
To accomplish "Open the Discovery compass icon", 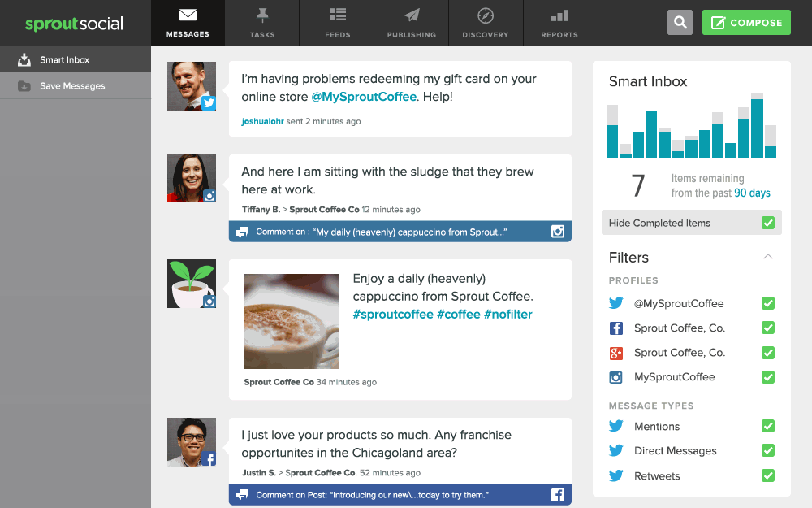I will pyautogui.click(x=486, y=15).
